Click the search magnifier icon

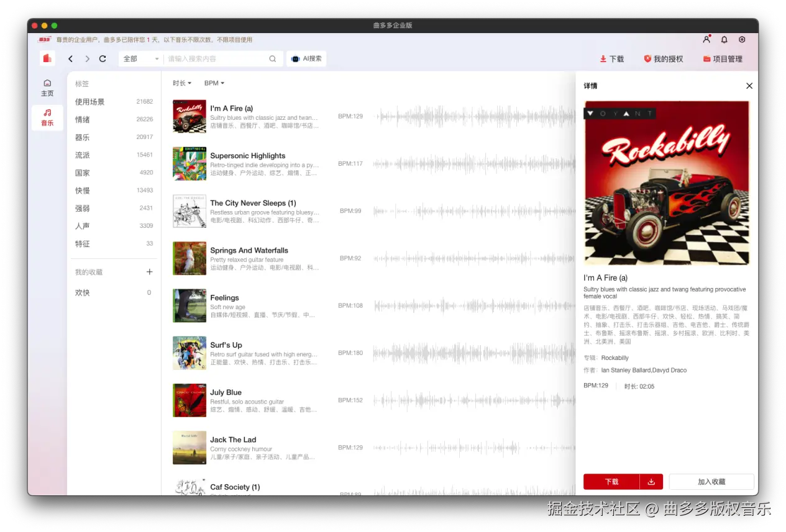(272, 59)
